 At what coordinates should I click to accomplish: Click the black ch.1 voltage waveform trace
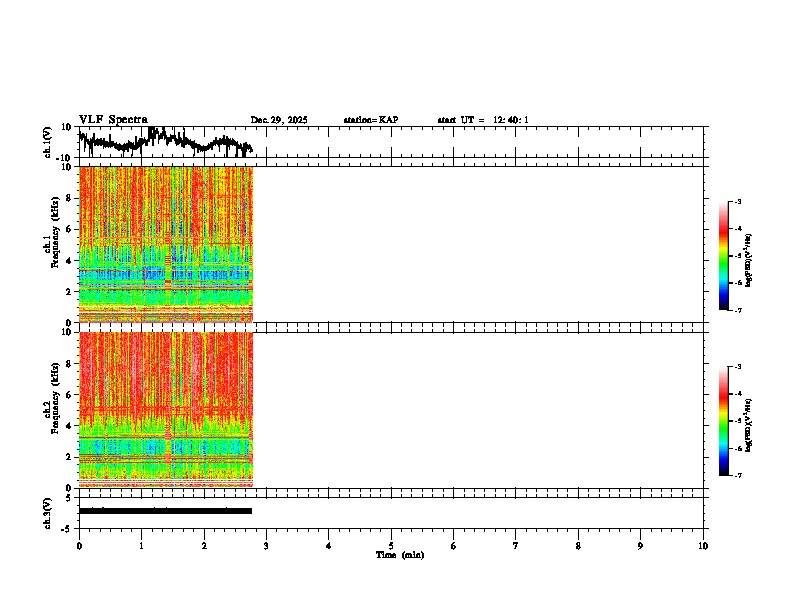[x=165, y=141]
